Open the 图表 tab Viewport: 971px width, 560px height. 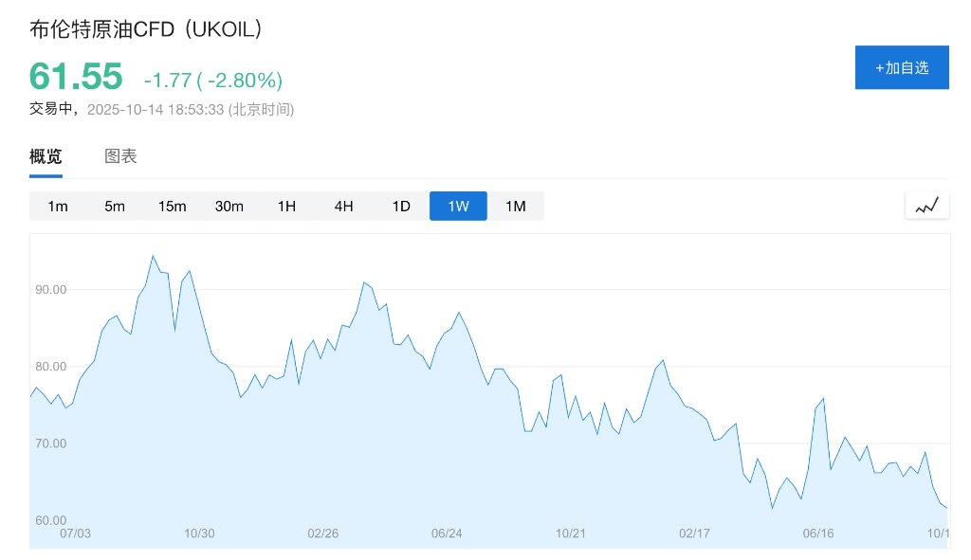120,157
